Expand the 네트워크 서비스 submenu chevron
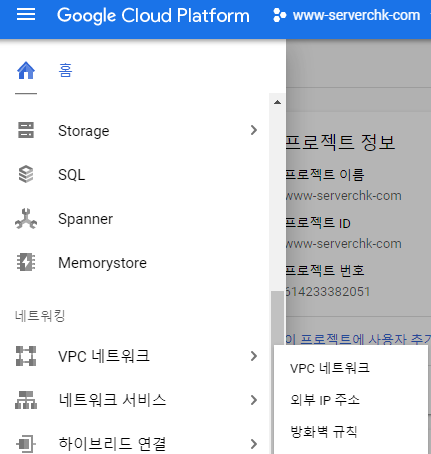The width and height of the screenshot is (431, 454). 254,400
